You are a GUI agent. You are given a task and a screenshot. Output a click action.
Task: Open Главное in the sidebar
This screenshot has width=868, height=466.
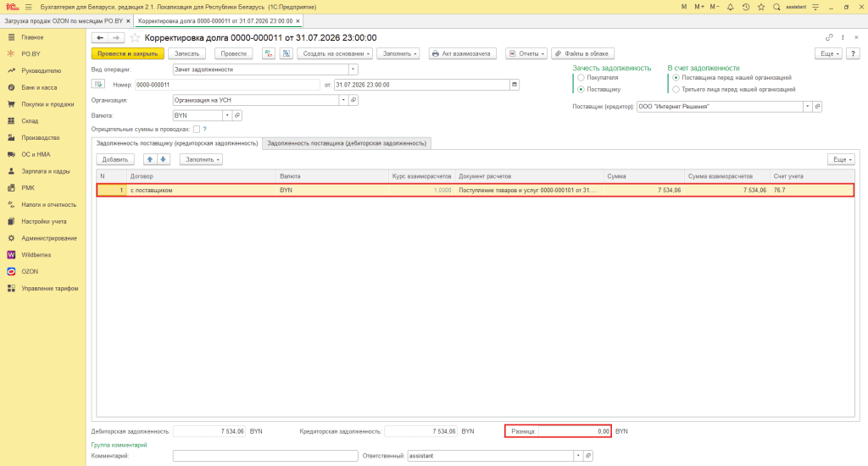(x=32, y=37)
